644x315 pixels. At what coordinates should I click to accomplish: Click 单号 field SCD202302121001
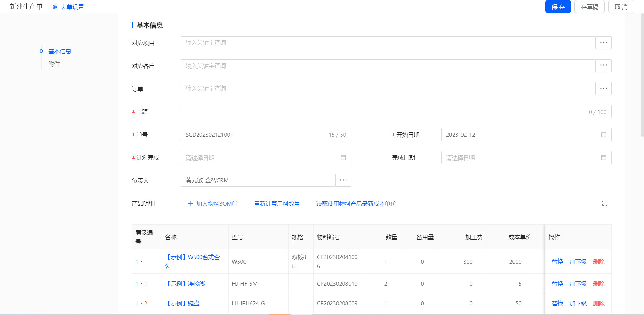tap(266, 135)
